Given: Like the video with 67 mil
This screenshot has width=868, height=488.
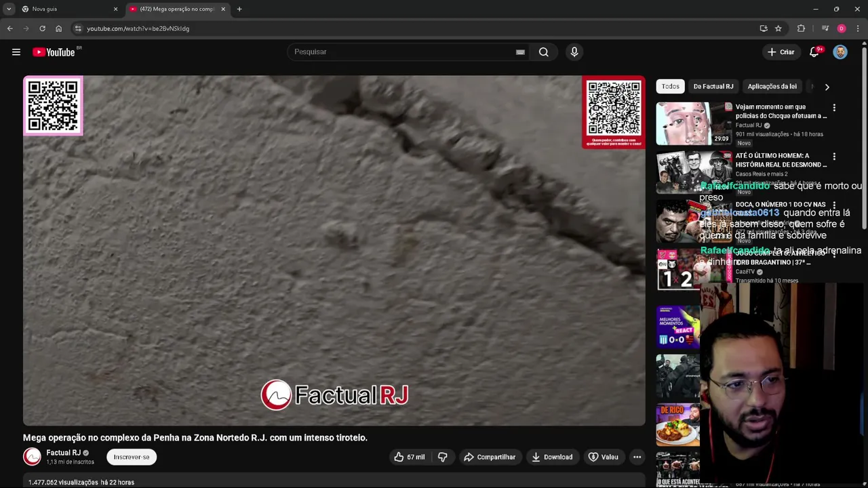Looking at the screenshot, I should tap(409, 457).
